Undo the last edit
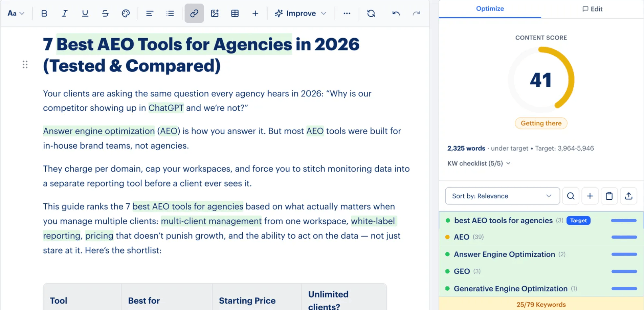 click(x=396, y=14)
